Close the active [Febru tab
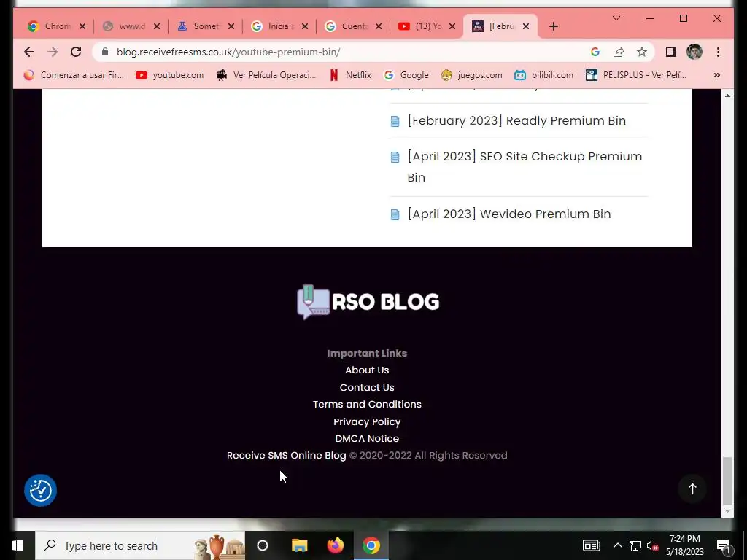Screen dimensions: 747x560 526,26
